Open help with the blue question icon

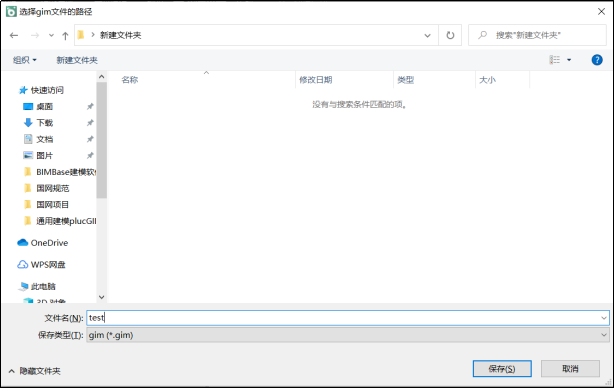tap(597, 60)
